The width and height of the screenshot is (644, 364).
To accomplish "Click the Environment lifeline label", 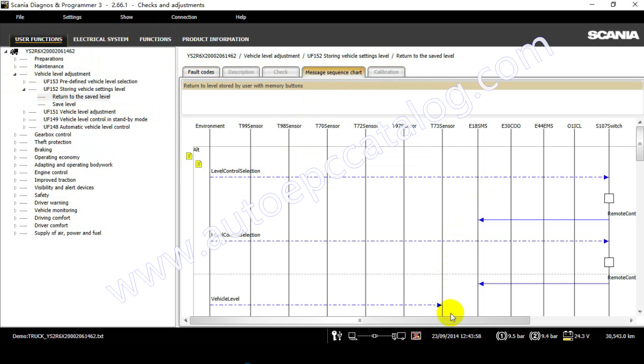I will 210,126.
